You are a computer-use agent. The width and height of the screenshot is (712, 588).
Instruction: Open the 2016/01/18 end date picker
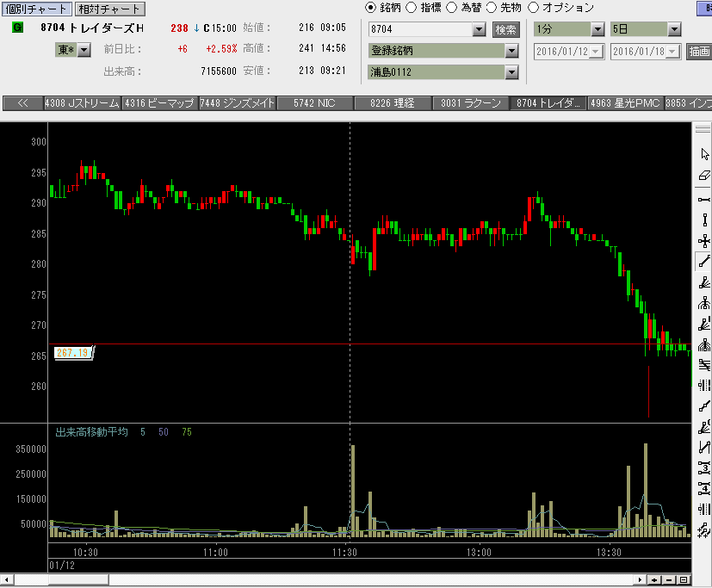pos(673,52)
